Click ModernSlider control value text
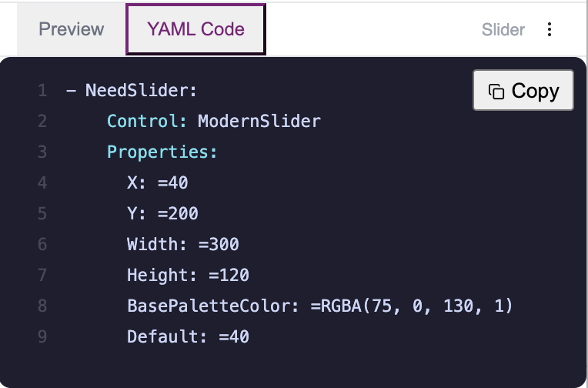 click(259, 121)
